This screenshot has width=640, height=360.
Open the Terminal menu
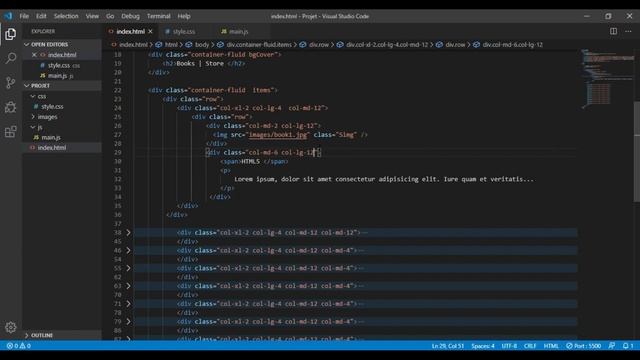(158, 16)
